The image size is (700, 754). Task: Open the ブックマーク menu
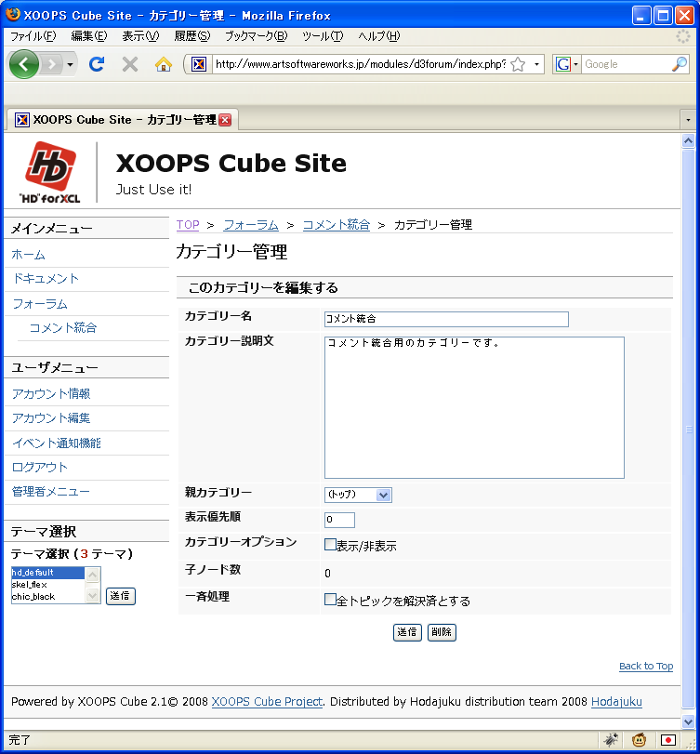click(256, 35)
